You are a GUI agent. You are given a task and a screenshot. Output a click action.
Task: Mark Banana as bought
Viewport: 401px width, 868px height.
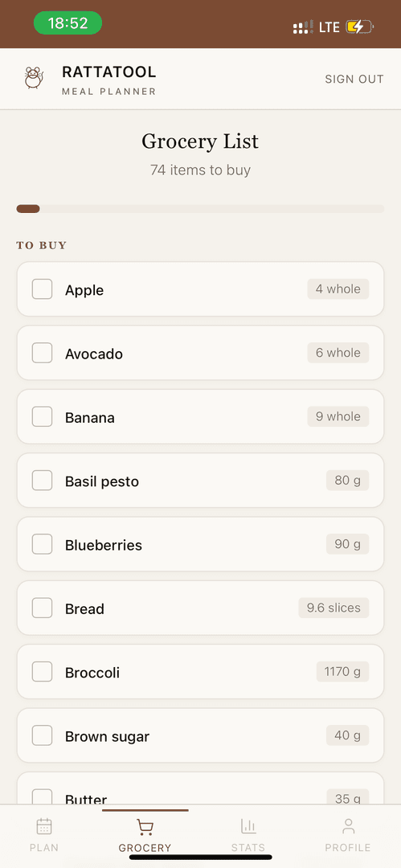click(x=42, y=416)
